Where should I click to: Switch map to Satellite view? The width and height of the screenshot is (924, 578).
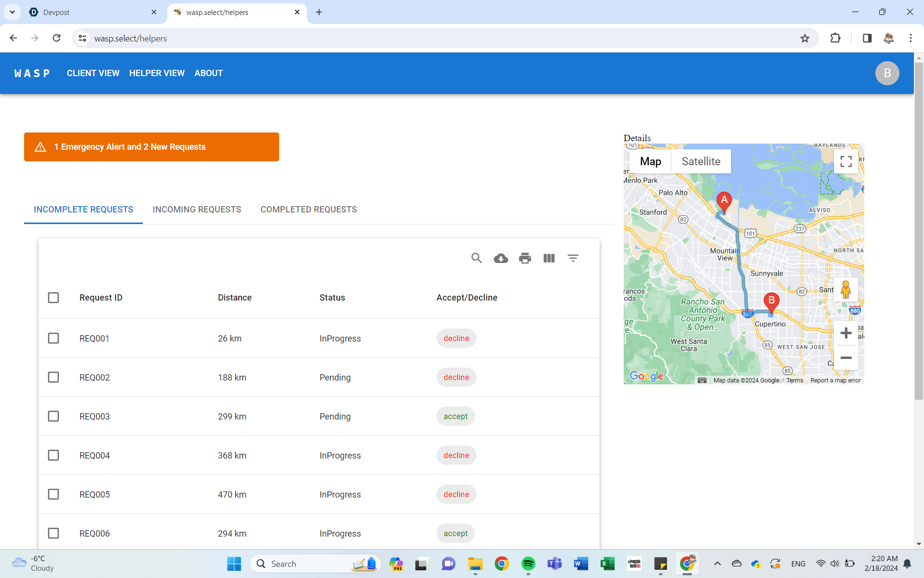701,161
